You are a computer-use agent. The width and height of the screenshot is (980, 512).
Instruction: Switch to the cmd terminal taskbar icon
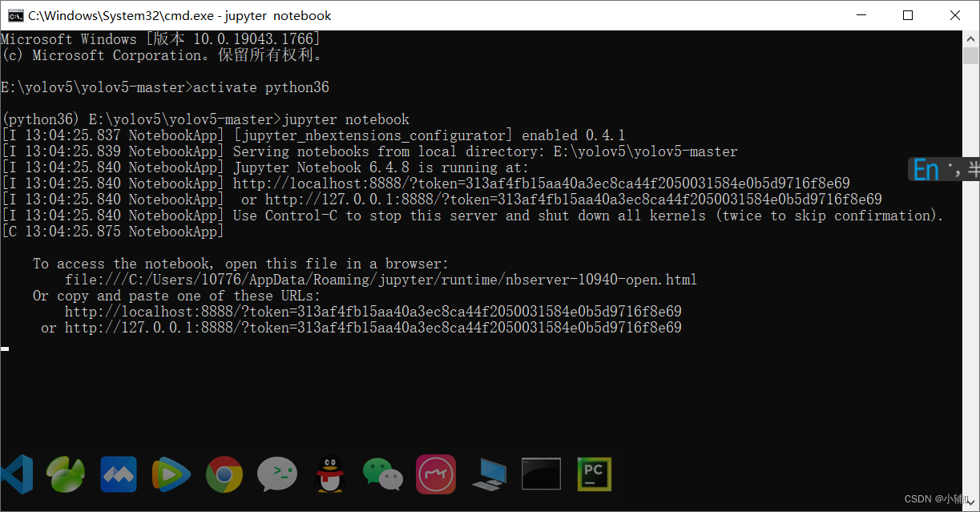point(541,474)
